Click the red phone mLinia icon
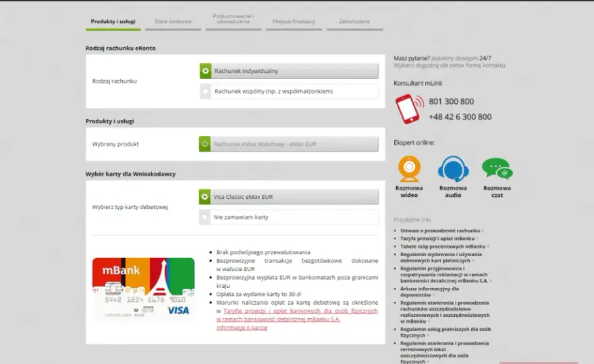 409,109
